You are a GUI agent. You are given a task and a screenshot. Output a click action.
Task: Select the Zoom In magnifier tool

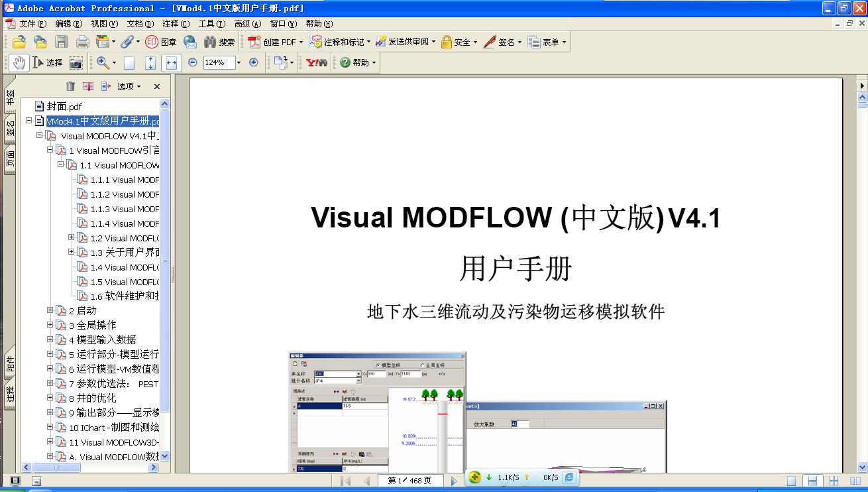(103, 62)
